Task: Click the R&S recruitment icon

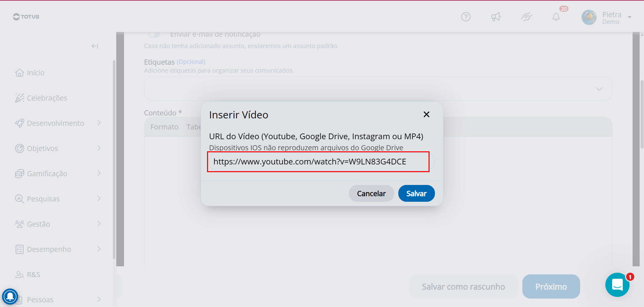Action: 19,274
